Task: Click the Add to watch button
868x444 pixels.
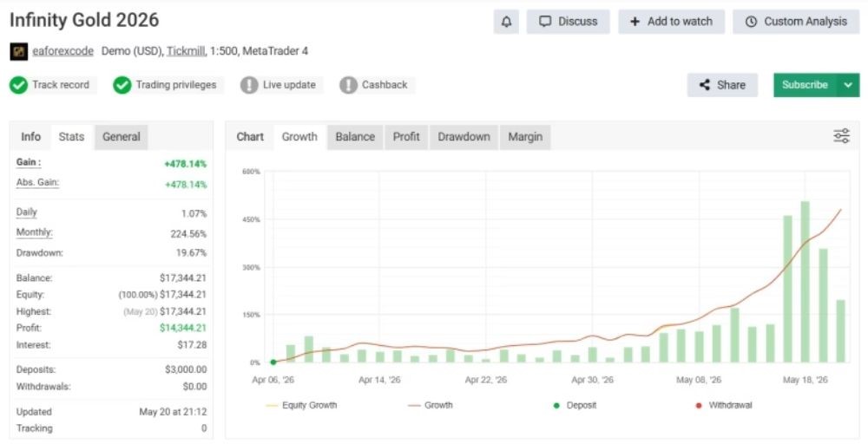Action: pos(672,22)
